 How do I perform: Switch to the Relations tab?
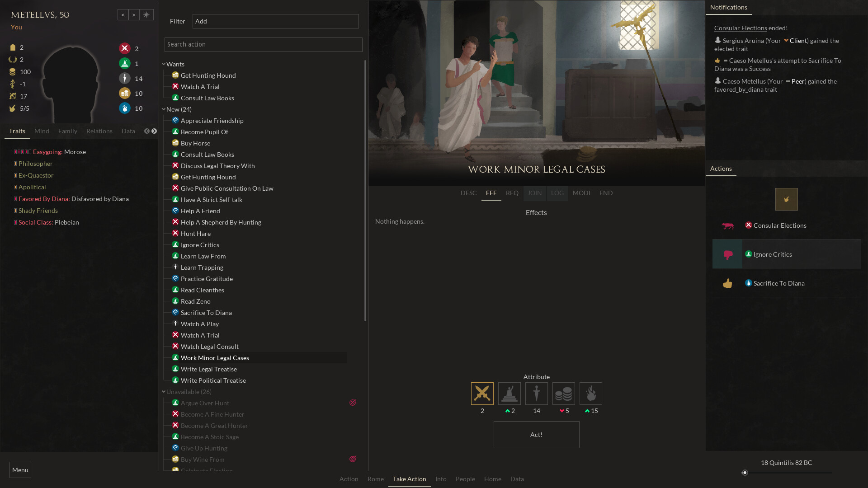(x=99, y=131)
